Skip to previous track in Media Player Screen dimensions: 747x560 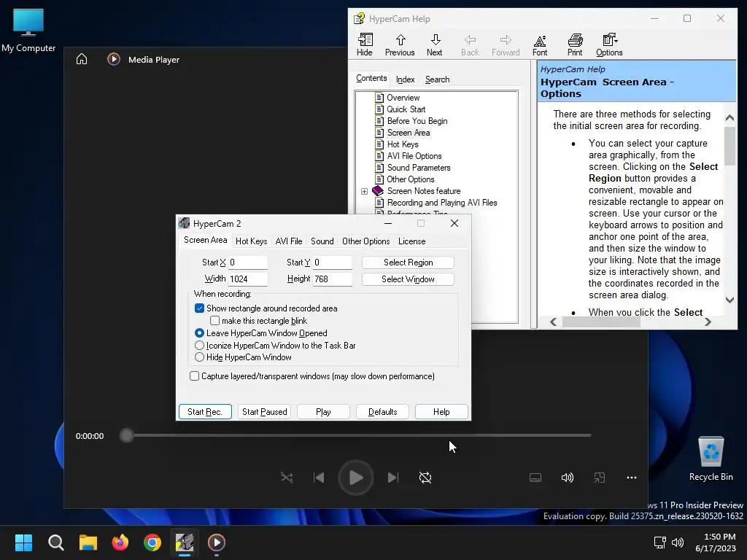[319, 477]
